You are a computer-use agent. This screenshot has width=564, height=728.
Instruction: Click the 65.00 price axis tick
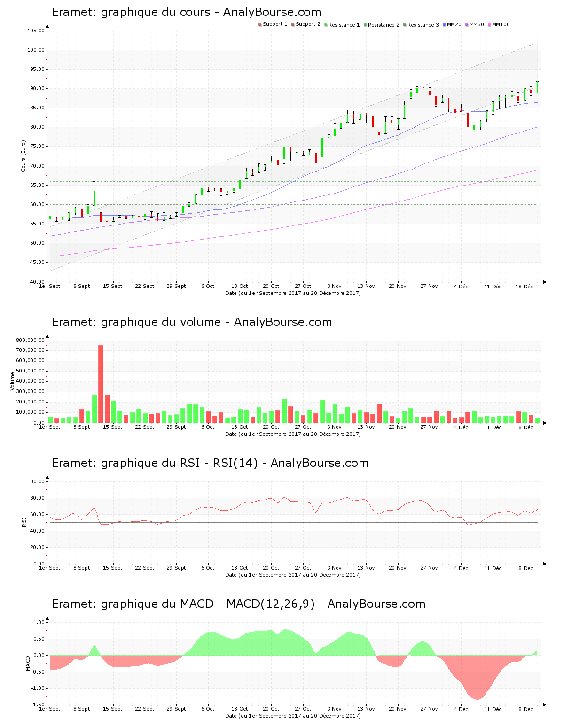pos(37,185)
